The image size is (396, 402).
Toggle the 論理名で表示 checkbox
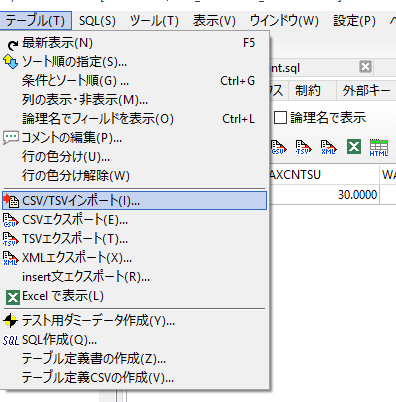(280, 118)
